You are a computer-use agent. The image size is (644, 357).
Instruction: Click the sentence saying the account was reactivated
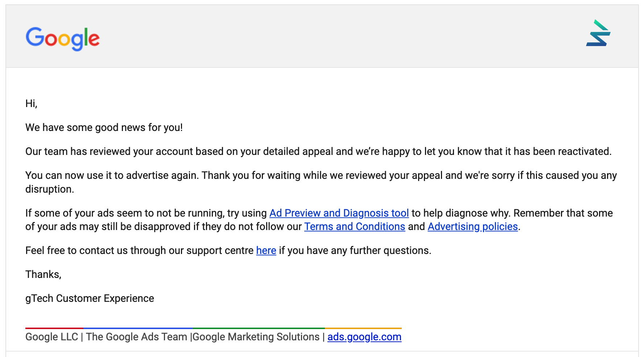pyautogui.click(x=318, y=151)
